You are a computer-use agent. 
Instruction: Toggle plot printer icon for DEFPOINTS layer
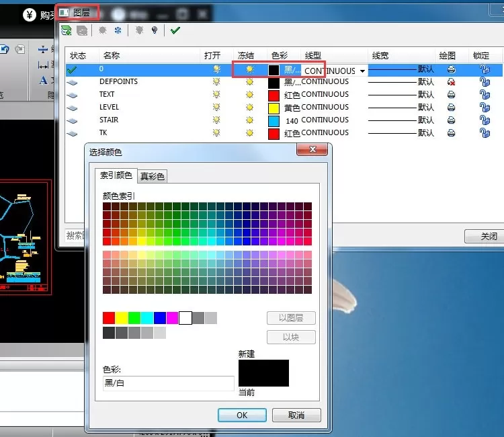(x=452, y=82)
